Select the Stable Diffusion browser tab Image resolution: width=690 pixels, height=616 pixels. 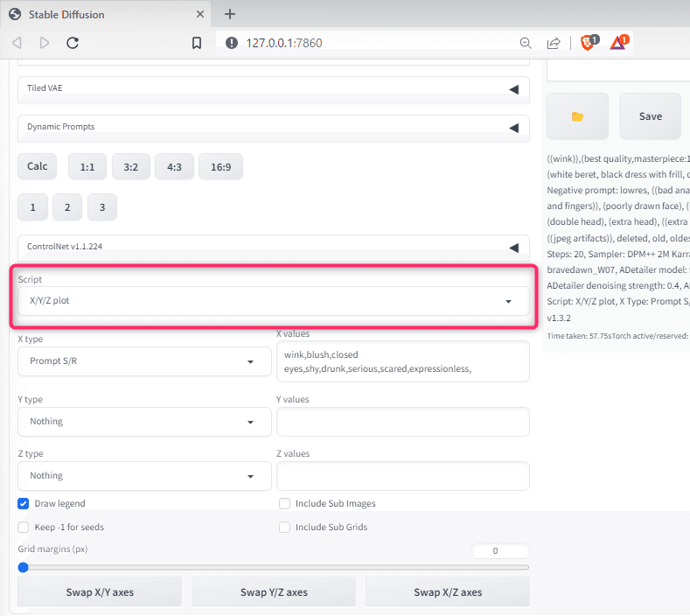coord(108,14)
